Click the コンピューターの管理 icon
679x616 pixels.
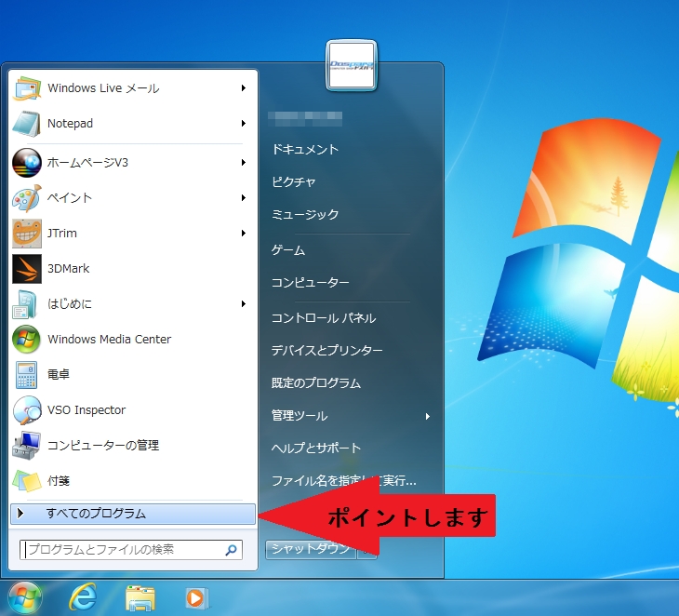(x=27, y=446)
